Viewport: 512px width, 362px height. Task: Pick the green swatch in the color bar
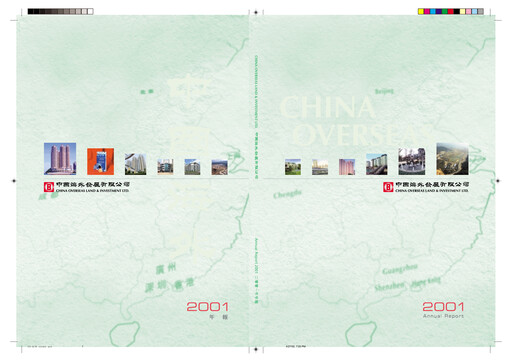[445, 11]
